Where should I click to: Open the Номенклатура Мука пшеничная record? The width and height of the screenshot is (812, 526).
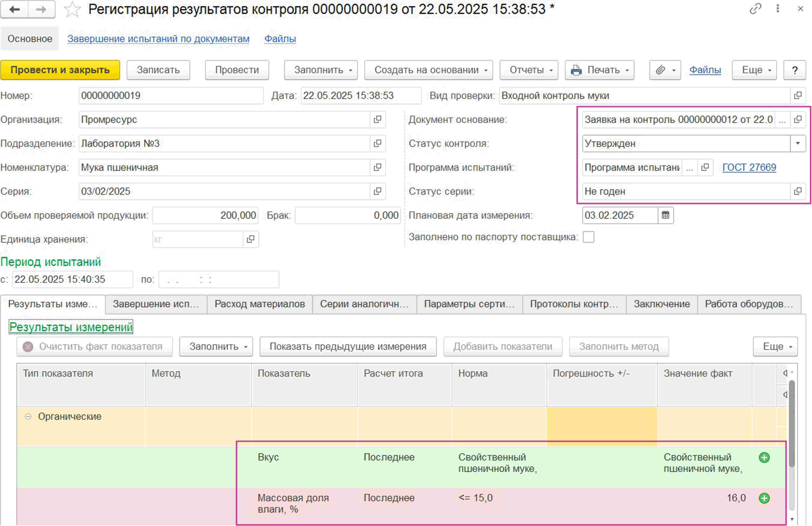tap(377, 167)
